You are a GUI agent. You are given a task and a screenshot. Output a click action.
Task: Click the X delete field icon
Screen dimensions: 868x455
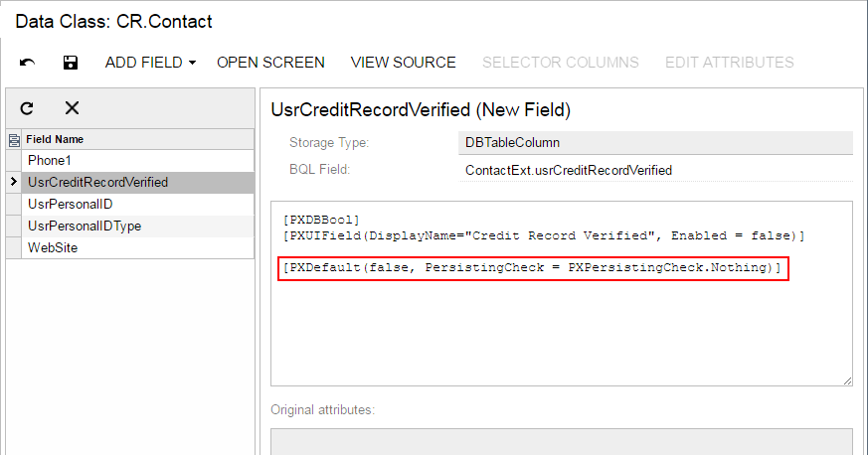(x=72, y=108)
